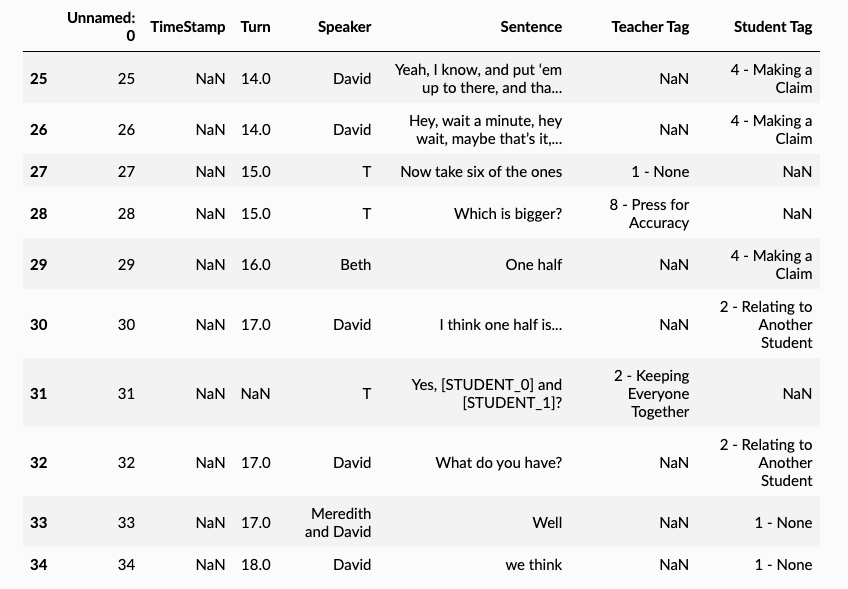Click the 'Meredith and David' speaker cell
This screenshot has width=848, height=589.
340,523
